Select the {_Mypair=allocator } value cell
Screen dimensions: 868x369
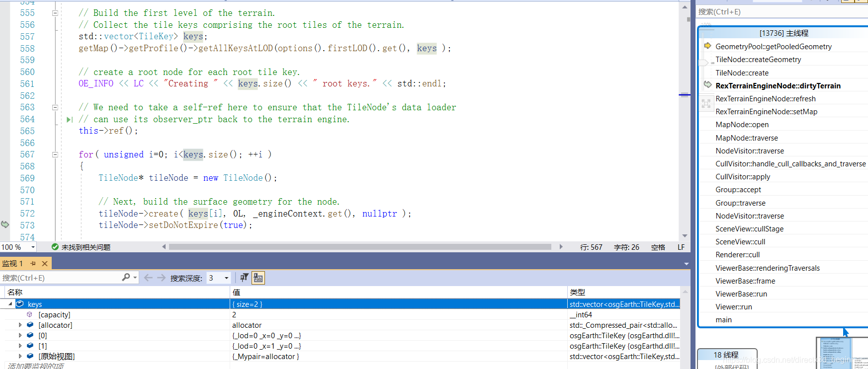click(399, 356)
